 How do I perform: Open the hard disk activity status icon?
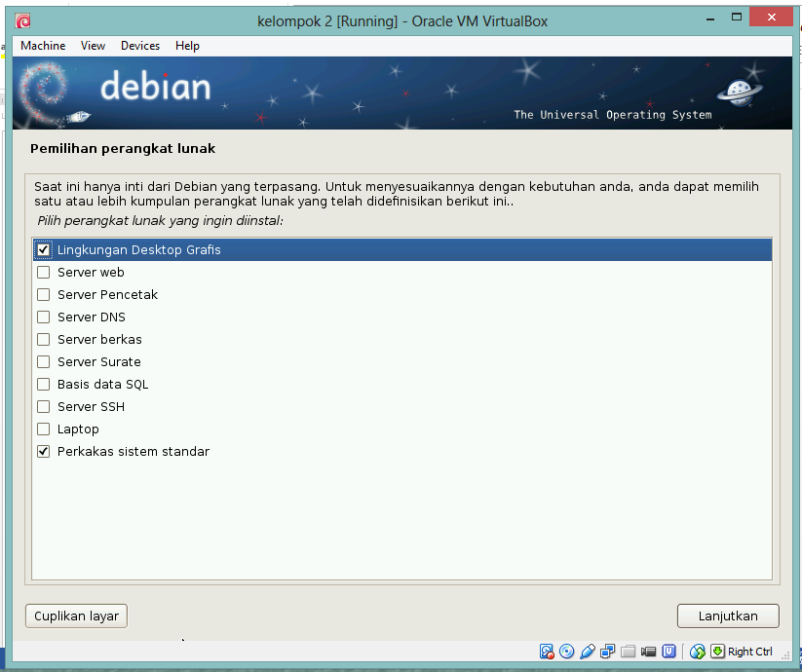[547, 651]
